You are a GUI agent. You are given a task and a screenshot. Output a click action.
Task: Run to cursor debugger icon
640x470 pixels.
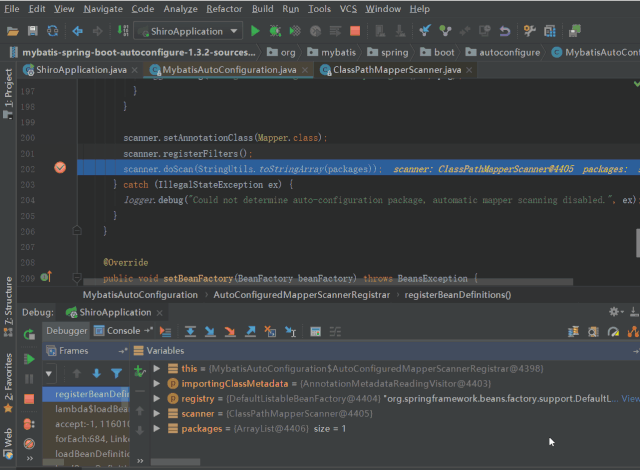pyautogui.click(x=290, y=331)
